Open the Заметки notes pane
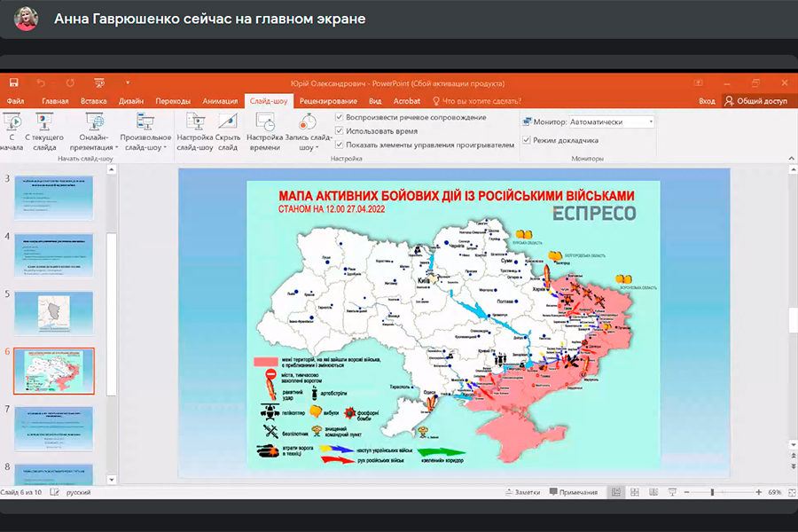This screenshot has height=532, width=798. [x=522, y=492]
